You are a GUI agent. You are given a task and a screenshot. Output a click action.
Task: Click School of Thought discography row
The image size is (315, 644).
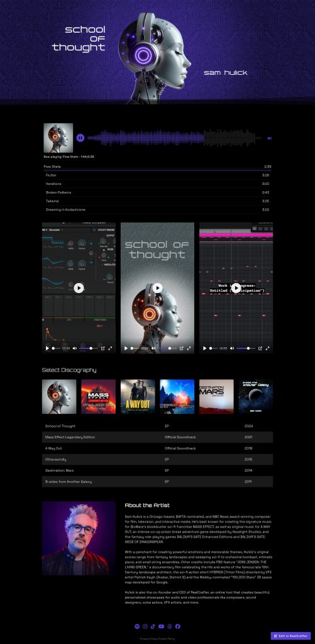pyautogui.click(x=157, y=426)
